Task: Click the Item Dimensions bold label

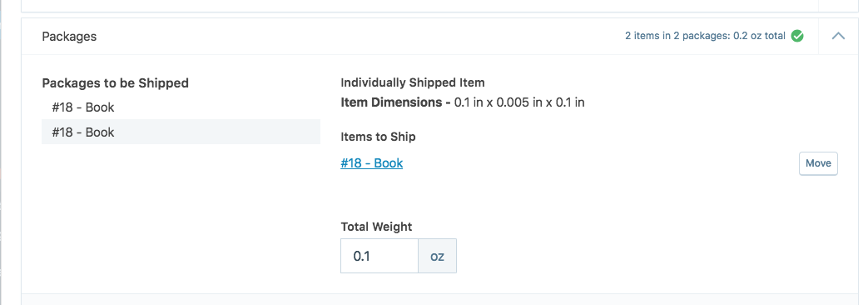Action: click(x=395, y=102)
